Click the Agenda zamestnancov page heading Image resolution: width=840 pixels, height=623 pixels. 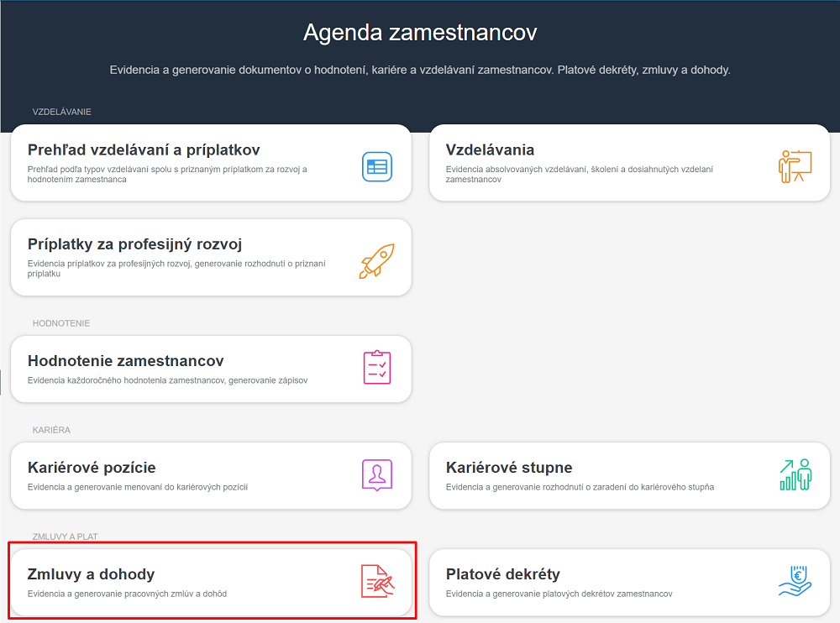(419, 33)
